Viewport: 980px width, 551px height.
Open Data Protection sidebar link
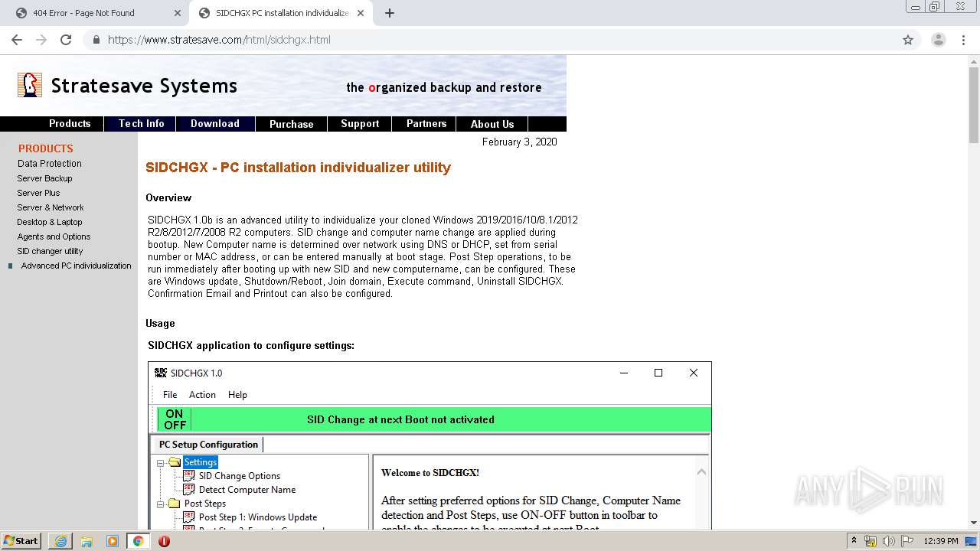(50, 164)
